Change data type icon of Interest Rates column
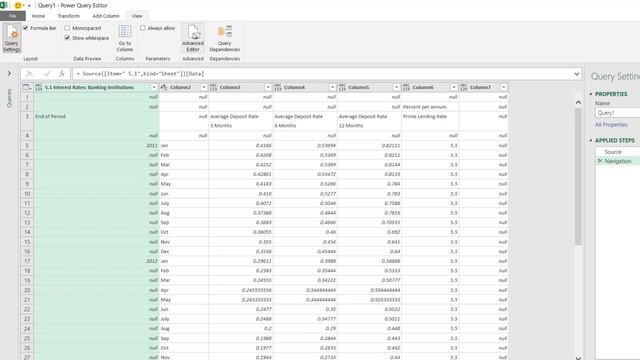 pos(38,87)
